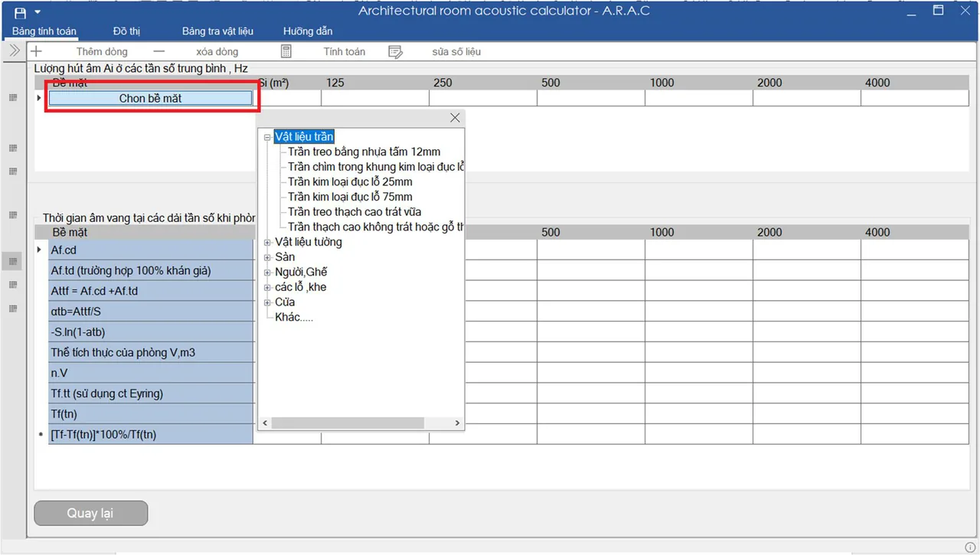This screenshot has height=555, width=980.
Task: Select Trần treo bằng nhựa tấm 12mm
Action: point(364,152)
